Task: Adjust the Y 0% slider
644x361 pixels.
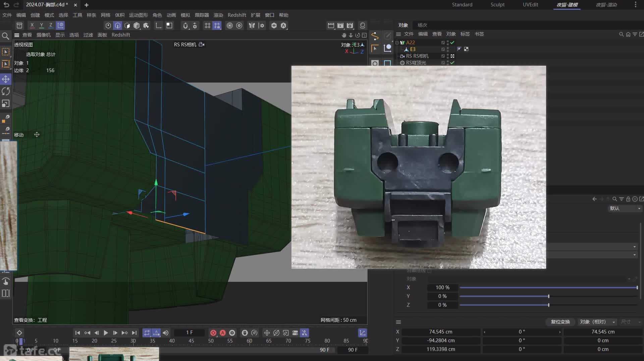Action: click(x=548, y=296)
